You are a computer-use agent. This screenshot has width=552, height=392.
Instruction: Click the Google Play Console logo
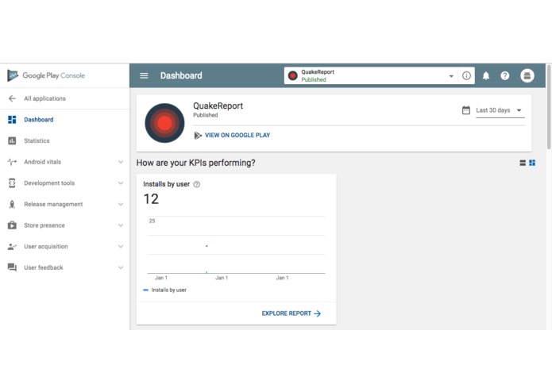tap(46, 75)
